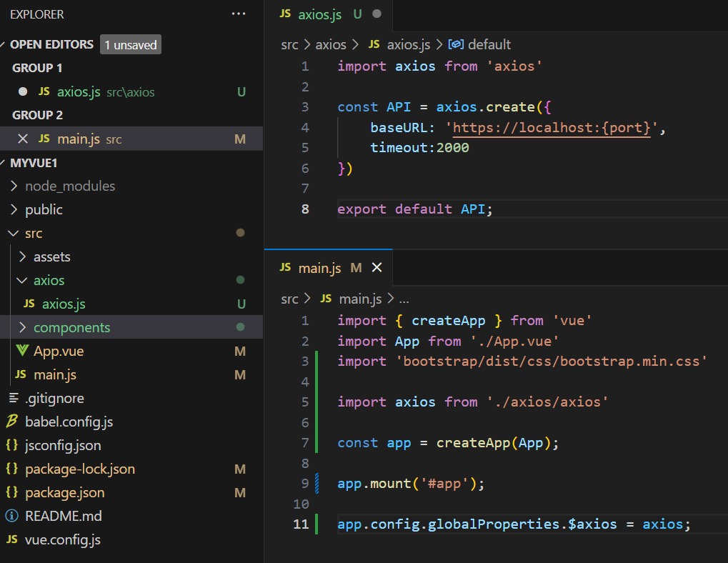Open vue.config.js
Viewport: 728px width, 563px height.
[63, 540]
